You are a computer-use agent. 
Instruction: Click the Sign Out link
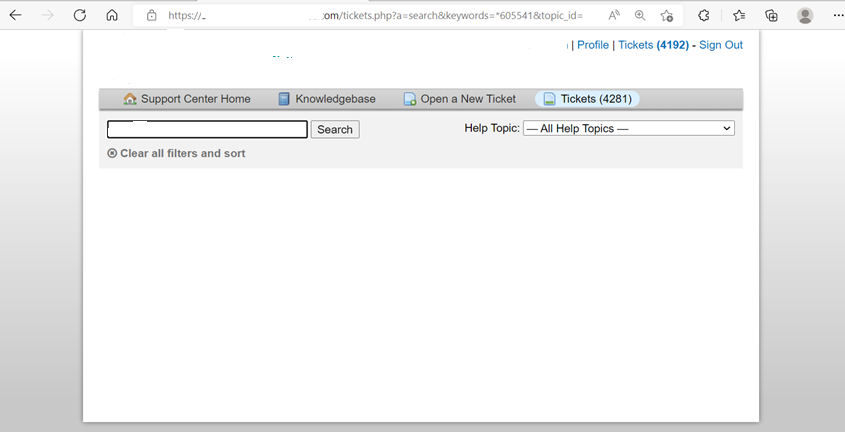click(721, 45)
